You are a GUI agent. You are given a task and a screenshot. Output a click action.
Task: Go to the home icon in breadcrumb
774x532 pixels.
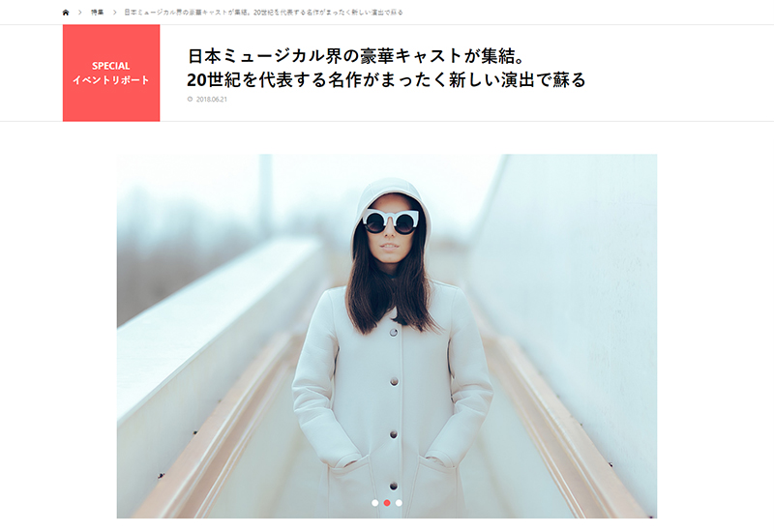(x=66, y=13)
